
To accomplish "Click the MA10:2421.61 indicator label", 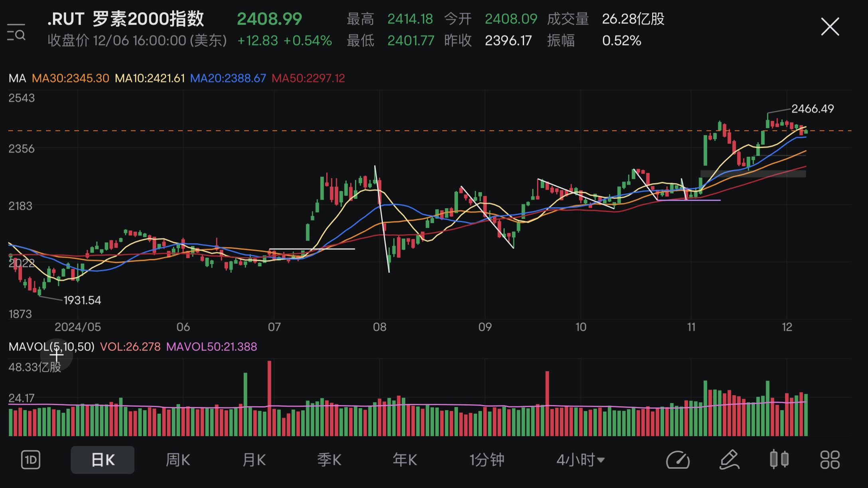I will point(150,78).
